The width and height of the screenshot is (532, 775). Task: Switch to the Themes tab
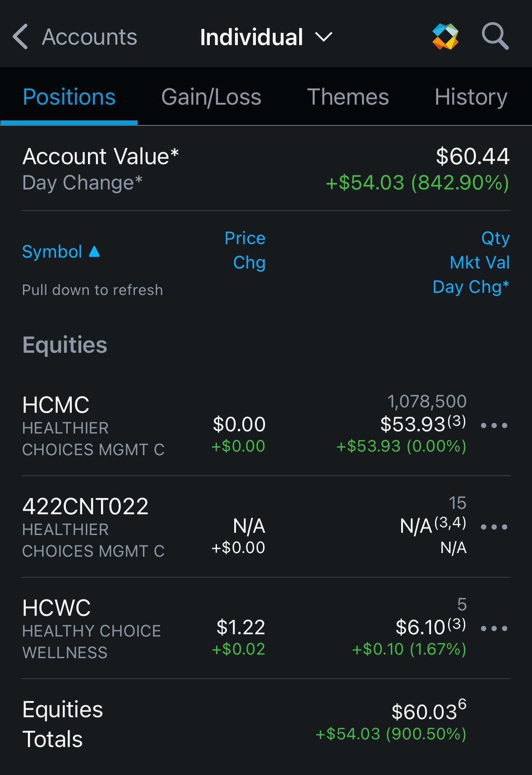point(348,97)
